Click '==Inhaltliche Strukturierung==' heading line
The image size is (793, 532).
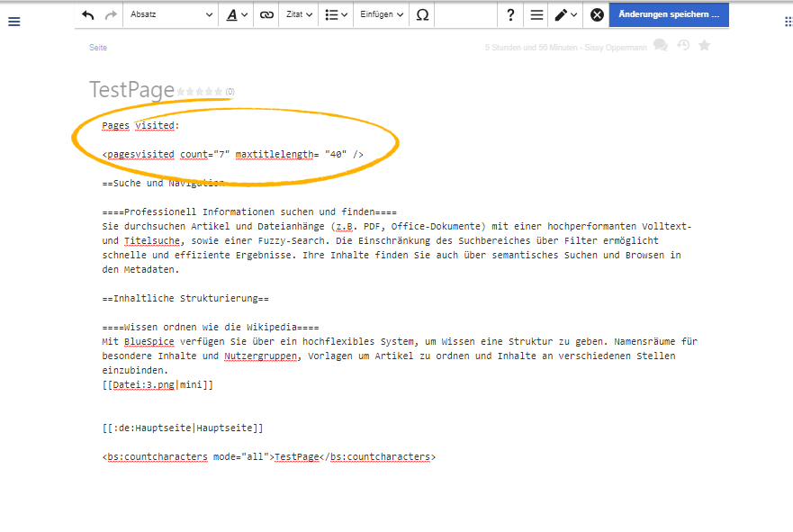click(185, 298)
